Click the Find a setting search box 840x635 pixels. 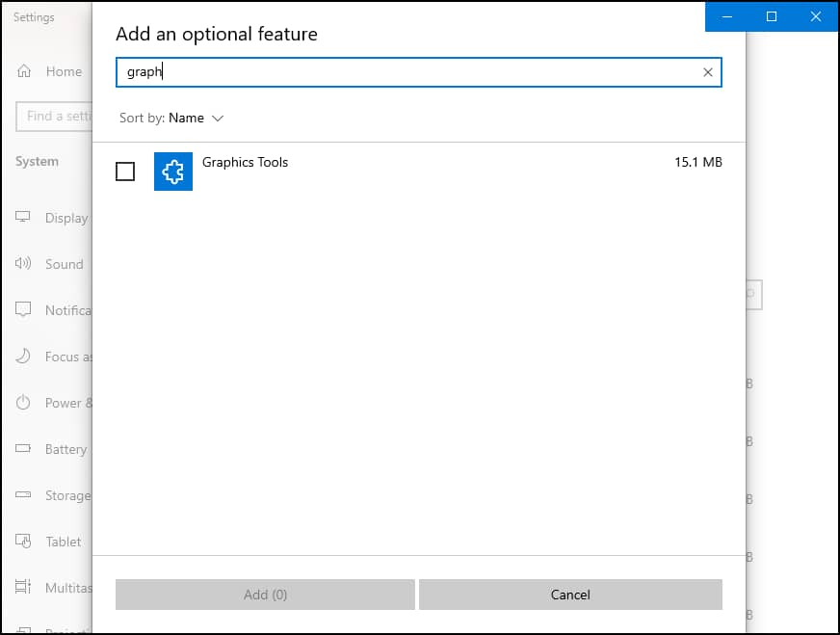coord(54,117)
